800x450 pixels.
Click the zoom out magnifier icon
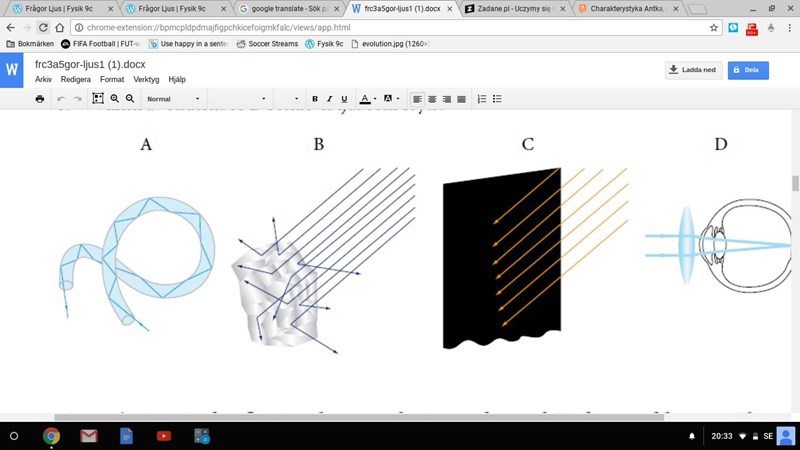point(130,99)
